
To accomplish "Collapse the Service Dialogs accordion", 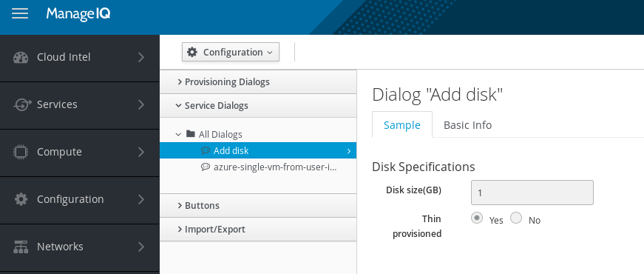I will tap(258, 106).
